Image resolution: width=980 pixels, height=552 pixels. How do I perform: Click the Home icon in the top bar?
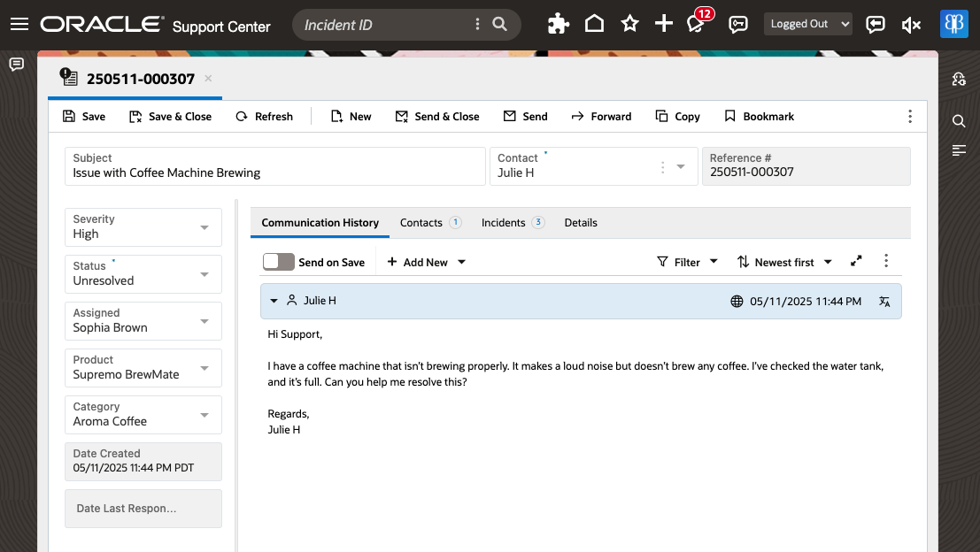coord(593,24)
